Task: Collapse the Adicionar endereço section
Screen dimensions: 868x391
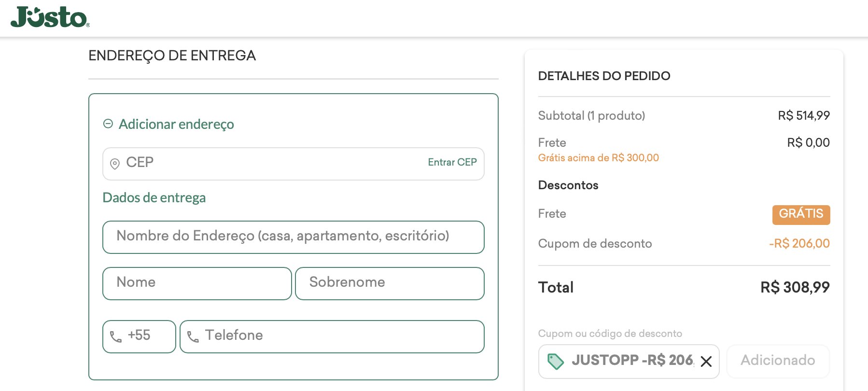Action: (176, 124)
